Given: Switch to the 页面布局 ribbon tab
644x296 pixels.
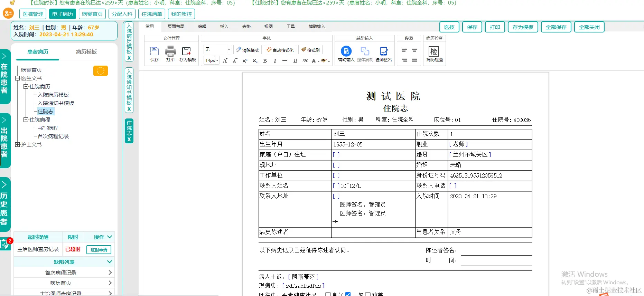Looking at the screenshot, I should coord(176,26).
